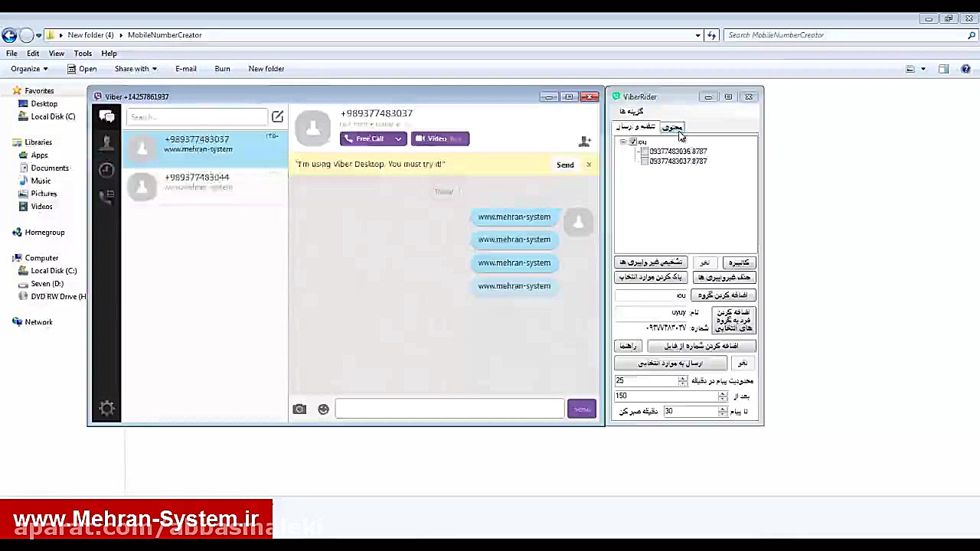Viewport: 980px width, 551px height.
Task: Click the group name field containing ou
Action: (x=651, y=295)
